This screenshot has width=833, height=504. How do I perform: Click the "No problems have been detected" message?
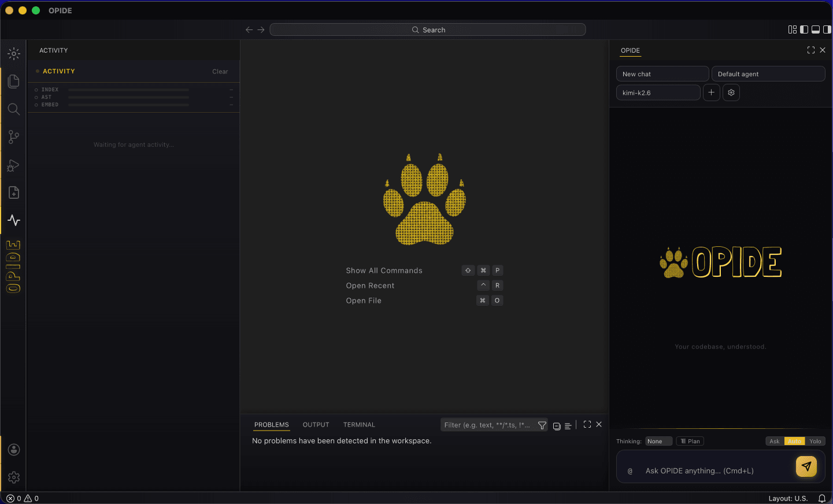[342, 441]
